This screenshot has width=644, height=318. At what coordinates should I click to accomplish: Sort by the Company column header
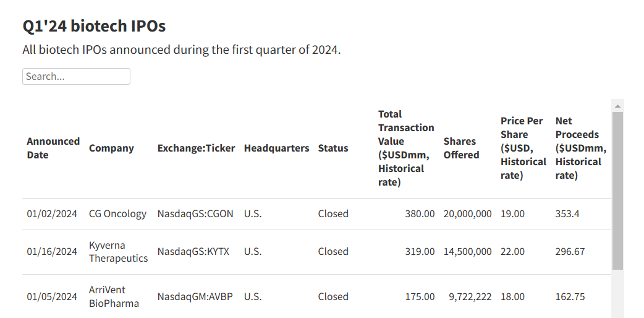111,148
